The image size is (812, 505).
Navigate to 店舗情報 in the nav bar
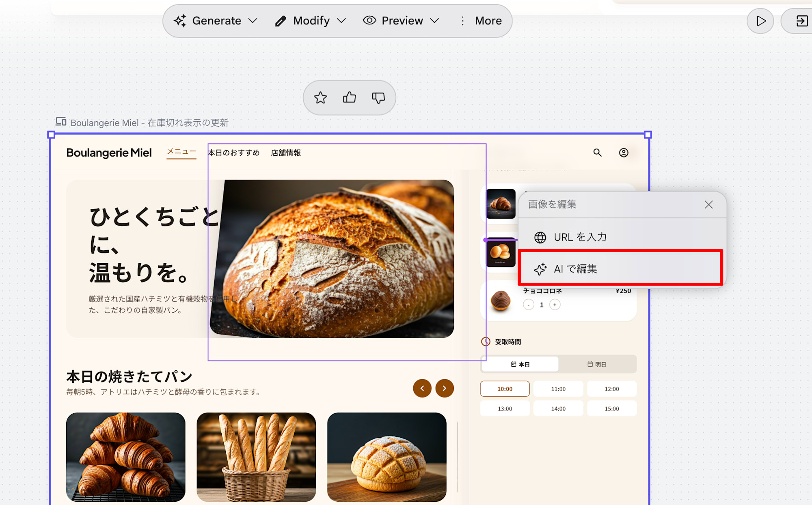pos(285,153)
